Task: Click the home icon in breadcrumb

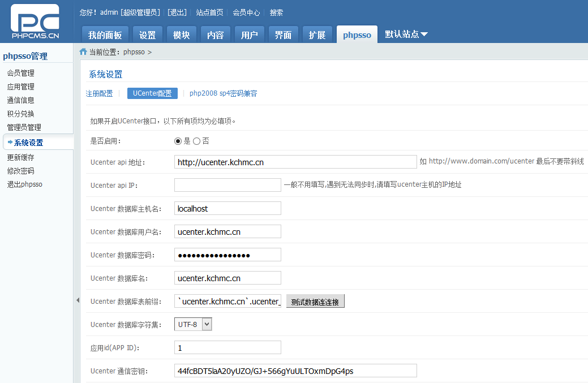Action: click(83, 51)
